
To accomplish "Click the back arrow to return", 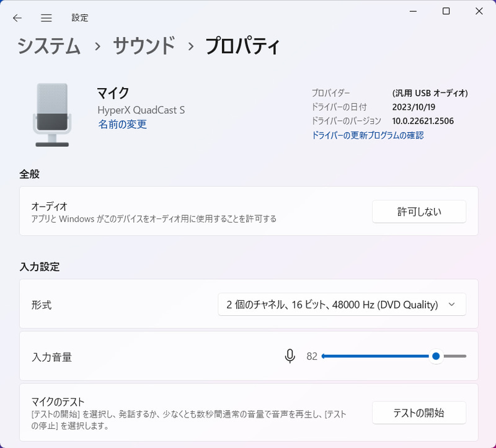I will (x=17, y=18).
